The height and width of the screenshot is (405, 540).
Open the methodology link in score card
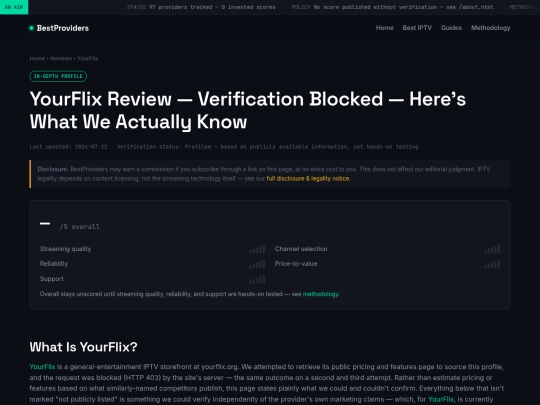(x=320, y=294)
